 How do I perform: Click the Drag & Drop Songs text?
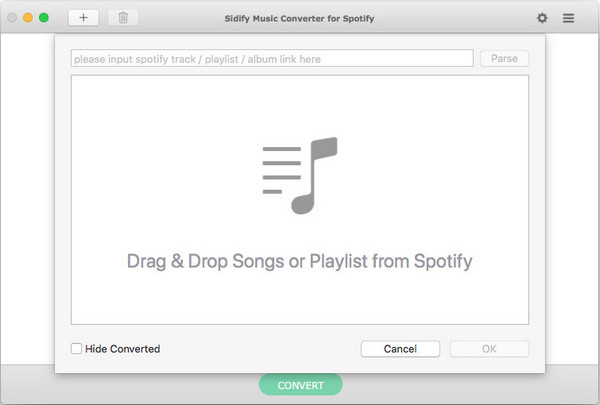[300, 261]
